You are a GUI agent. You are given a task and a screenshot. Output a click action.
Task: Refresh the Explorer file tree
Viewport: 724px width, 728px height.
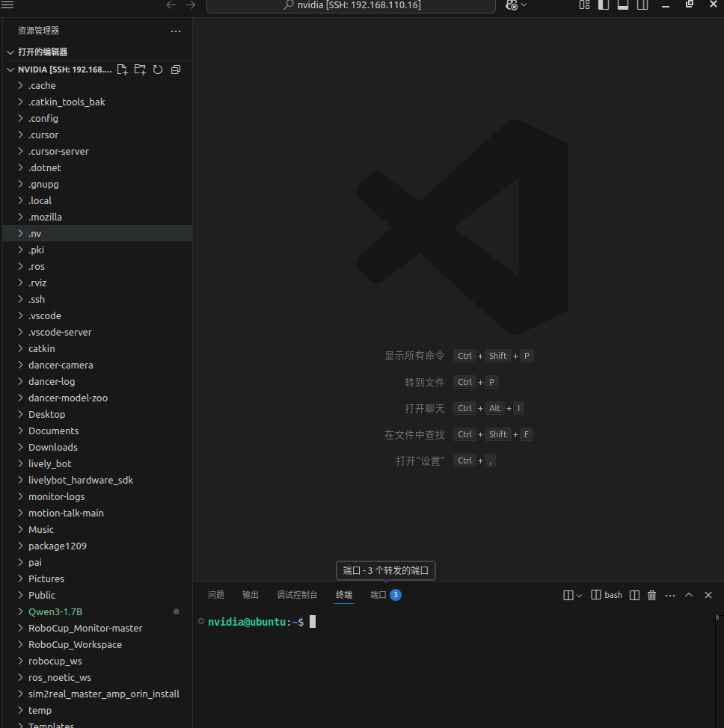pos(158,70)
